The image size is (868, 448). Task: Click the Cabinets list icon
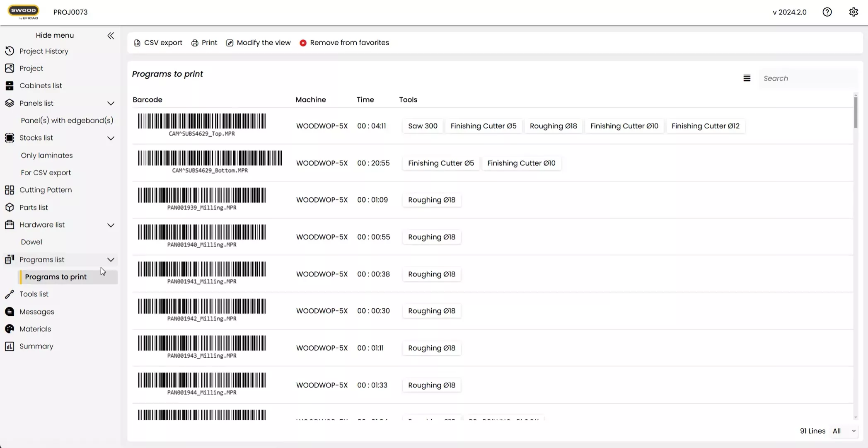tap(10, 86)
